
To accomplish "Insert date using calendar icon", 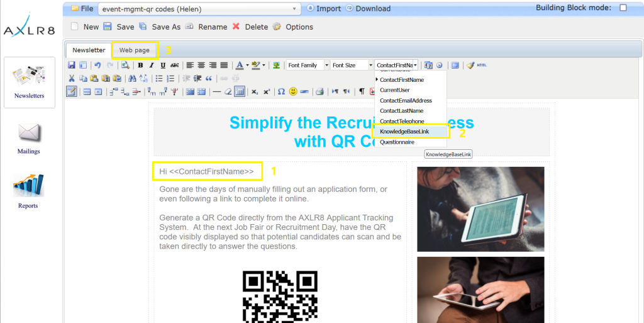I will coord(428,65).
